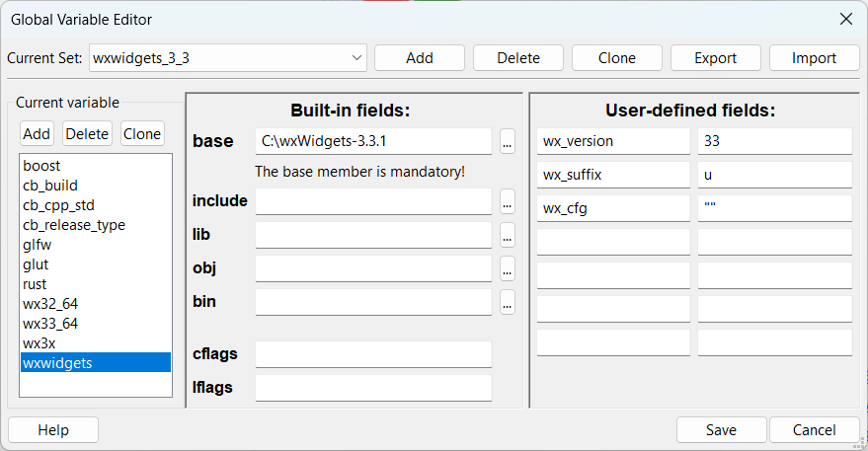Viewport: 868px width, 451px height.
Task: Select the cb_cpp_std variable
Action: (x=96, y=205)
